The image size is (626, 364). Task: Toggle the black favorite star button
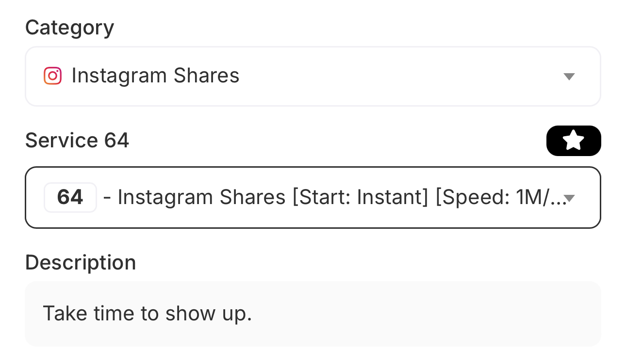[574, 141]
